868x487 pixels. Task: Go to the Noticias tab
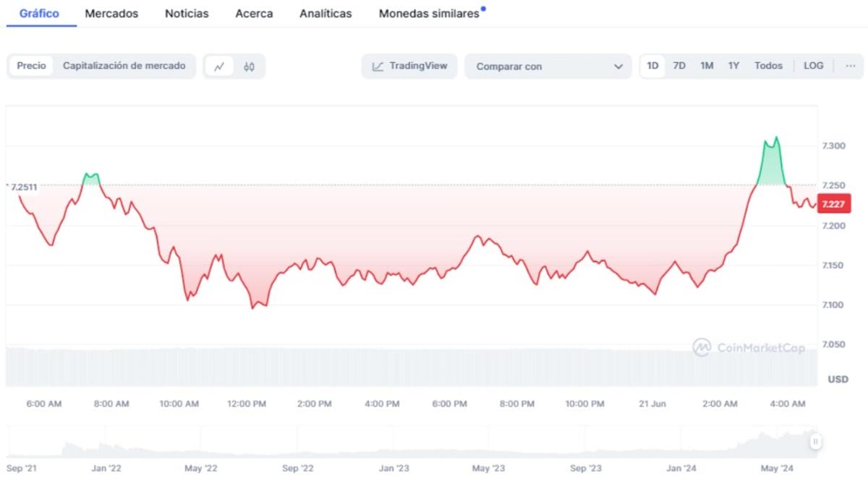[187, 14]
